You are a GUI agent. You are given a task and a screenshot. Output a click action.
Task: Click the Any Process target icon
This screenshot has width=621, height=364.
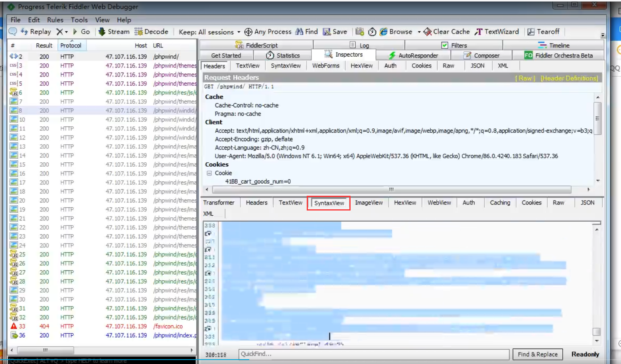pyautogui.click(x=248, y=32)
